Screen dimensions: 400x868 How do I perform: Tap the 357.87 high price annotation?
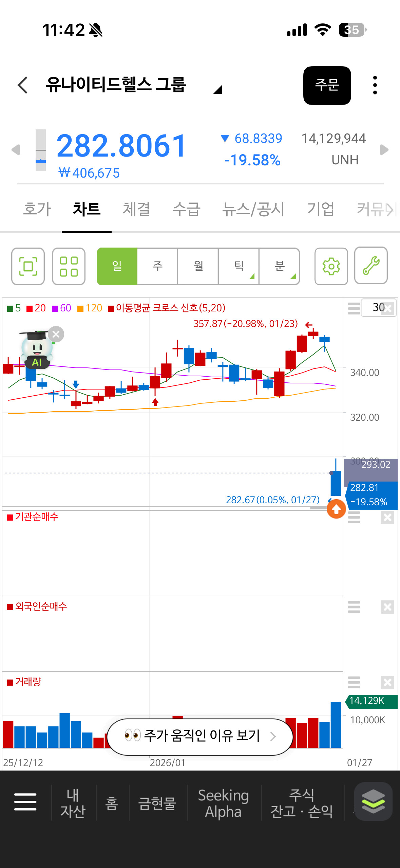246,324
